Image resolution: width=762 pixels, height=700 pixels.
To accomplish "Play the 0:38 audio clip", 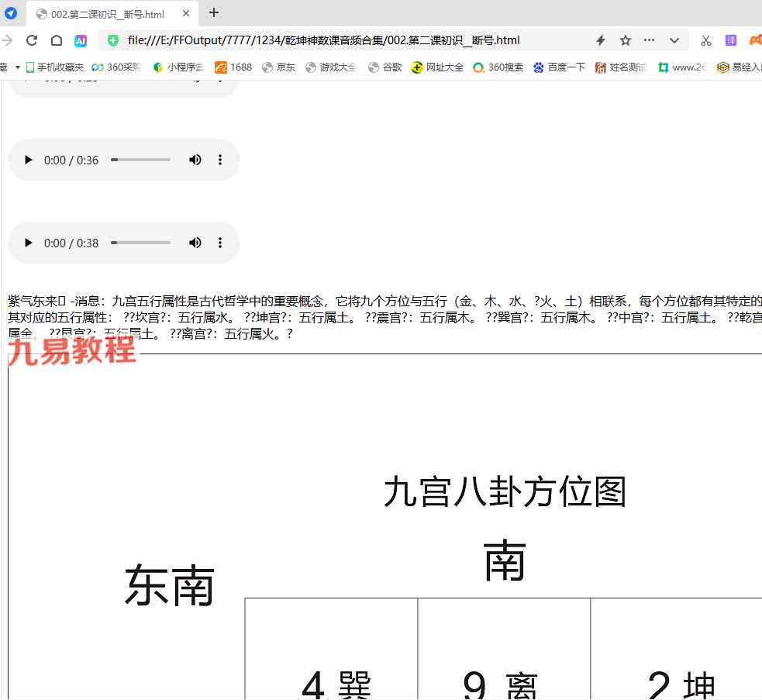I will pos(29,243).
